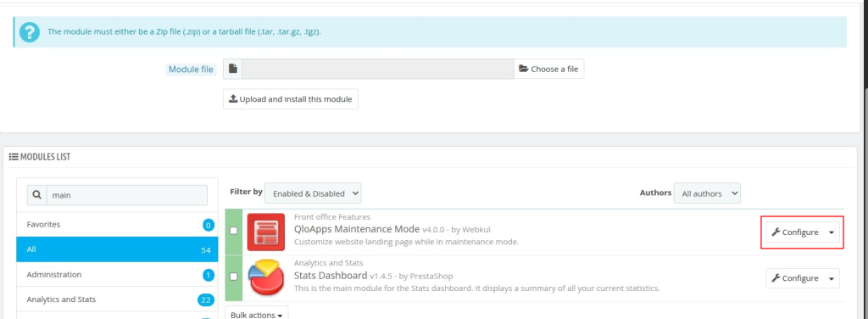Image resolution: width=868 pixels, height=319 pixels.
Task: Click the Module file label
Action: point(191,70)
